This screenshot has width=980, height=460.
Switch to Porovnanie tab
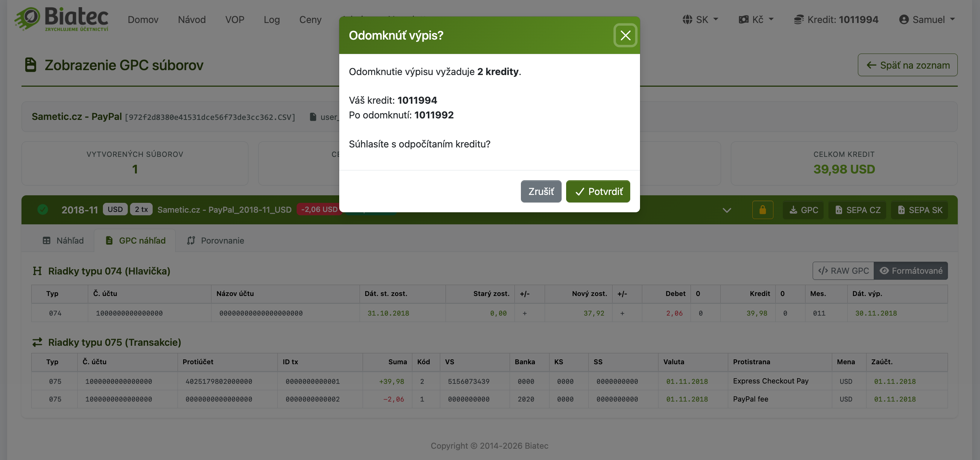215,241
